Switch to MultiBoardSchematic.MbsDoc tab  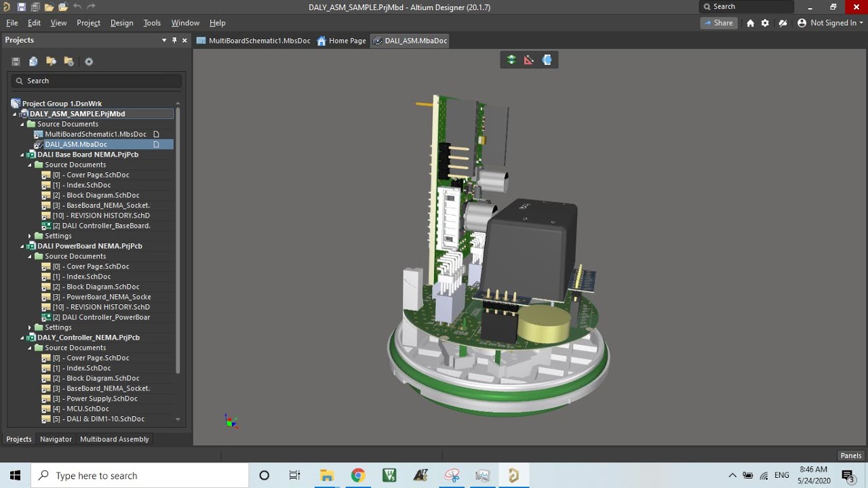[x=253, y=41]
